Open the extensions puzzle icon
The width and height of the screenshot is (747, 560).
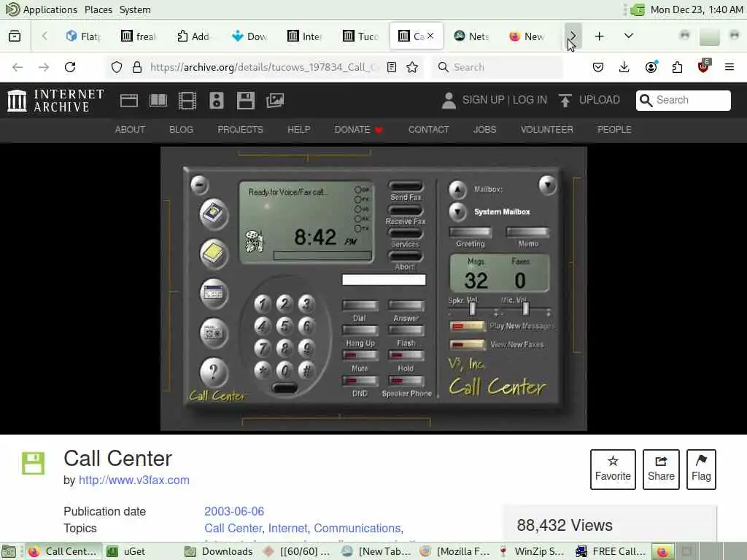coord(677,67)
